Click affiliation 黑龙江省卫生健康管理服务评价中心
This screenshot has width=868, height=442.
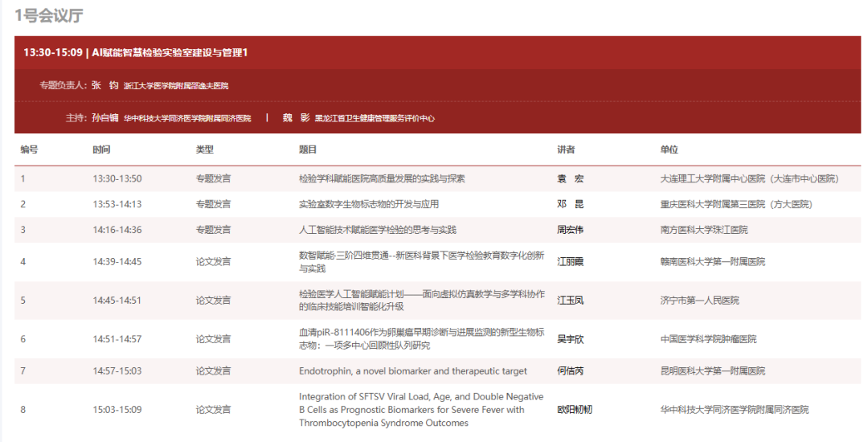[x=375, y=118]
